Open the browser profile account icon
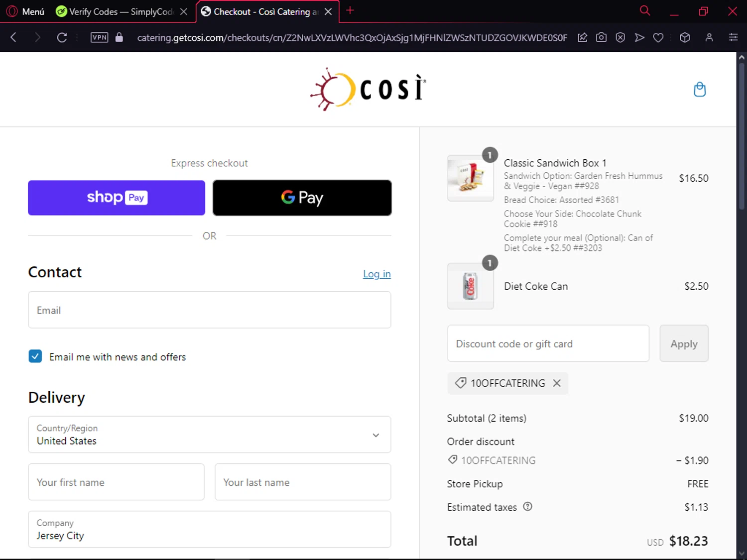747x560 pixels. tap(709, 37)
